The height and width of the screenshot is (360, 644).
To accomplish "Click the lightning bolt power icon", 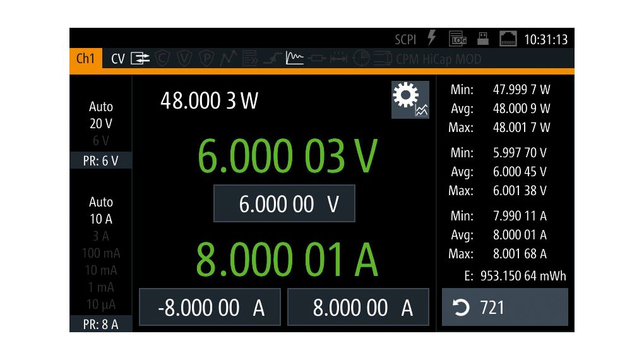I will [432, 39].
